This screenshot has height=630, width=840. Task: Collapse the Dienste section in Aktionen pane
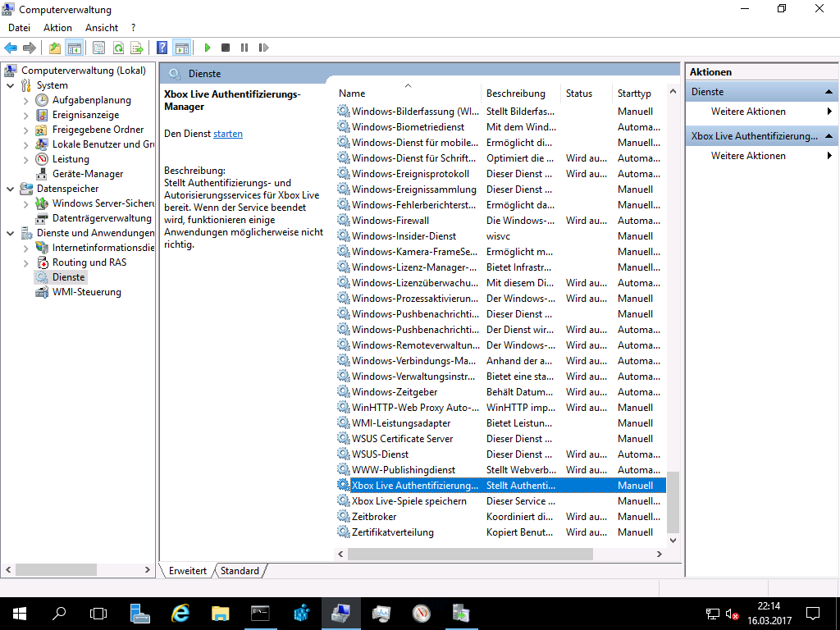coord(829,92)
